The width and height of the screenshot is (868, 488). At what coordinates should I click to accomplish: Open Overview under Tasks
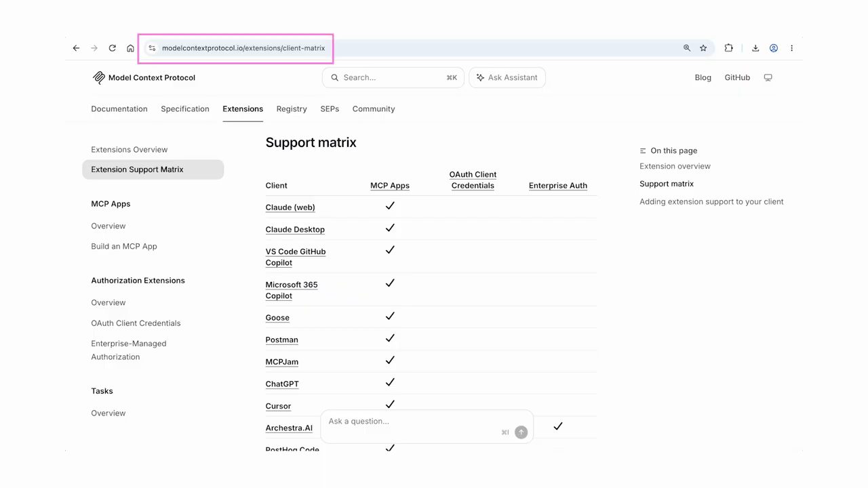point(108,413)
